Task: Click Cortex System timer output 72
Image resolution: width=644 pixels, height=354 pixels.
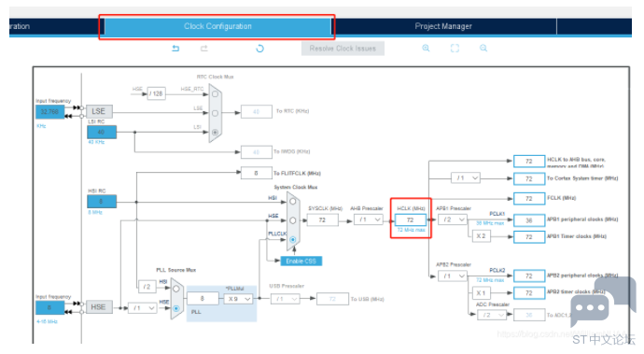Action: coord(529,178)
